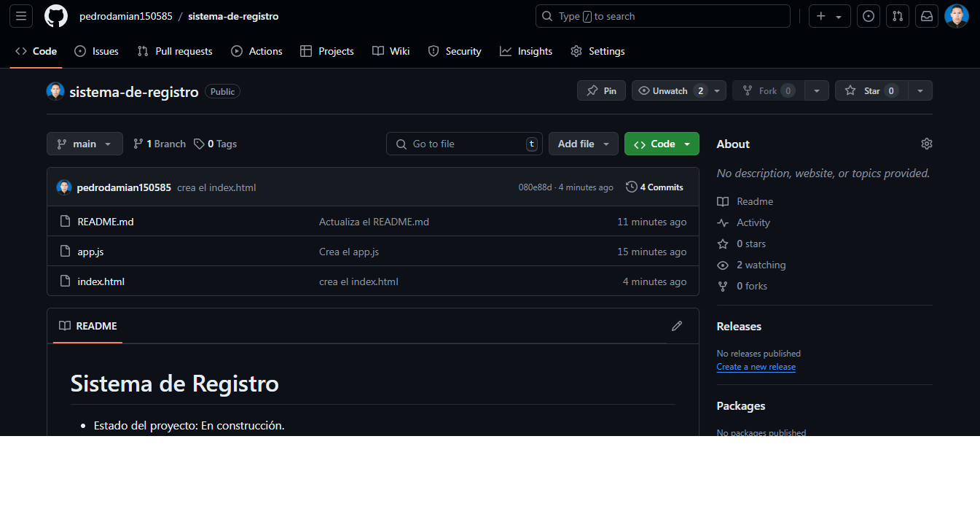This screenshot has height=525, width=980.
Task: Click the Go to file input
Action: point(464,144)
